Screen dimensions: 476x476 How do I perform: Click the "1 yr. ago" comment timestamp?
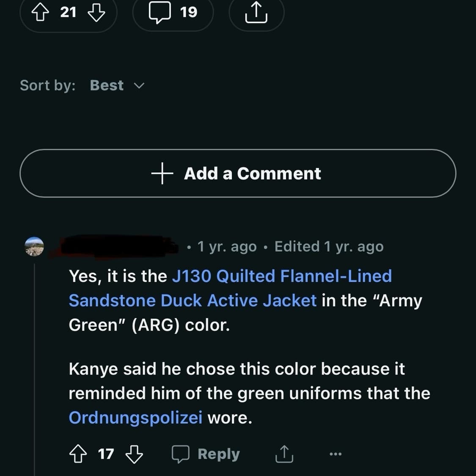227,247
